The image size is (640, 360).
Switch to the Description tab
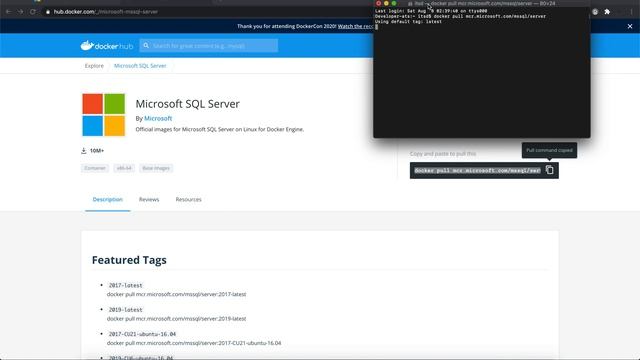108,200
